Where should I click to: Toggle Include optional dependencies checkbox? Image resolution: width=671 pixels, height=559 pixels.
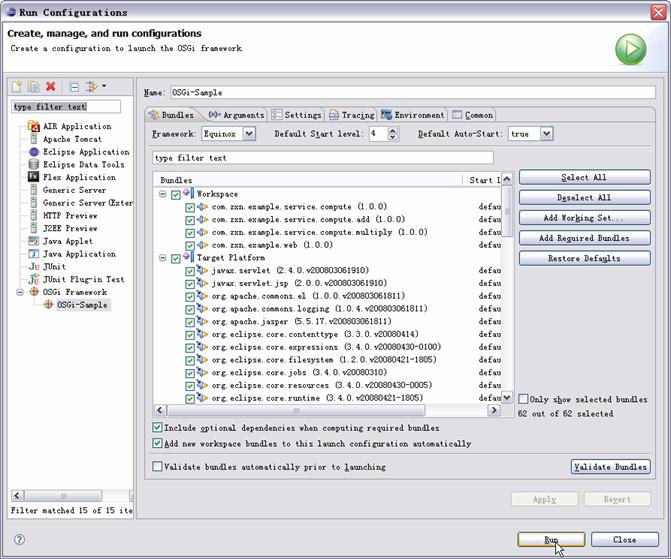(x=157, y=427)
